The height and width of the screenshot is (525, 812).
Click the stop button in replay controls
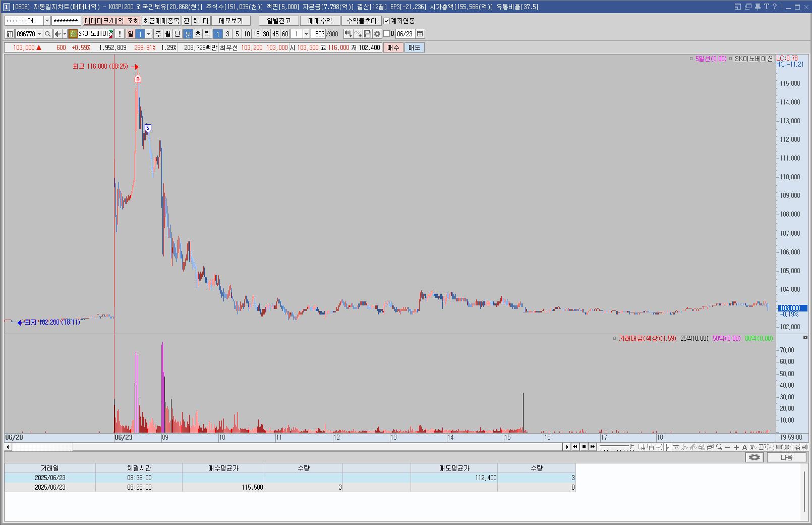pyautogui.click(x=584, y=447)
